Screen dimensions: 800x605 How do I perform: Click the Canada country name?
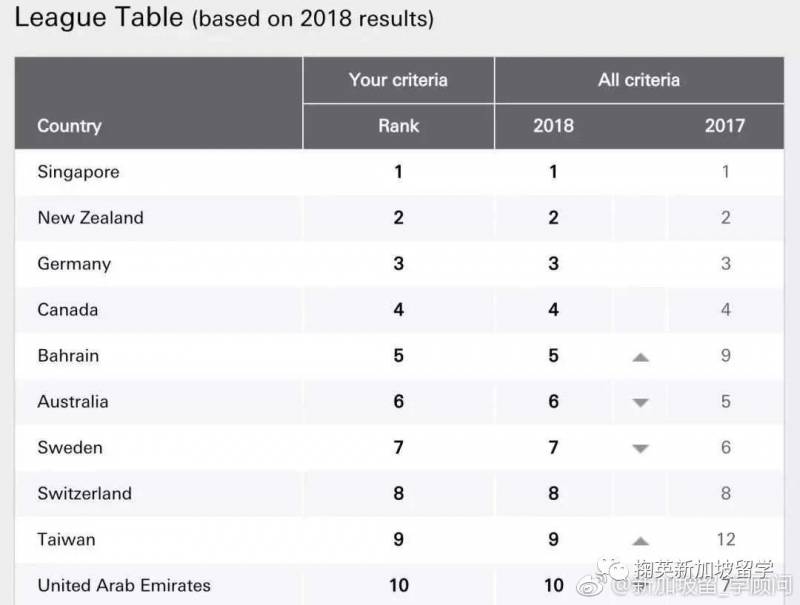point(68,310)
